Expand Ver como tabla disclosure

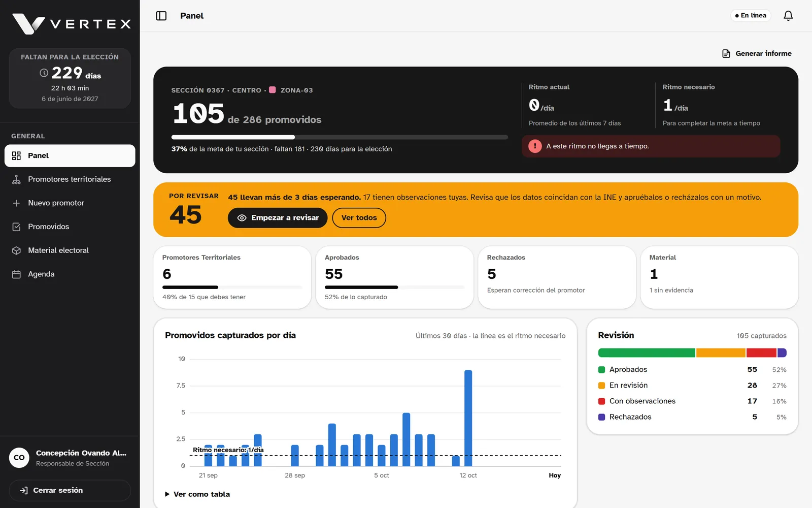click(x=197, y=494)
